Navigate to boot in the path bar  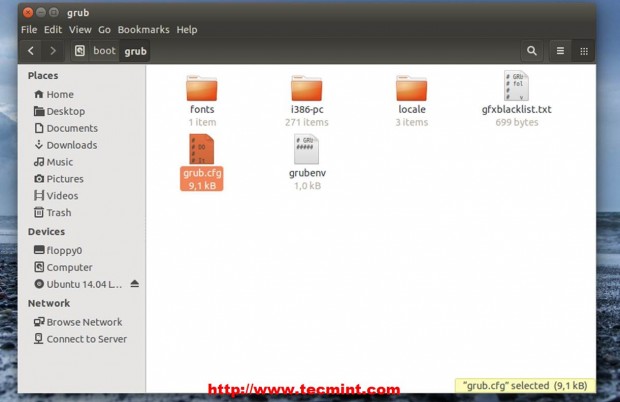pyautogui.click(x=104, y=51)
